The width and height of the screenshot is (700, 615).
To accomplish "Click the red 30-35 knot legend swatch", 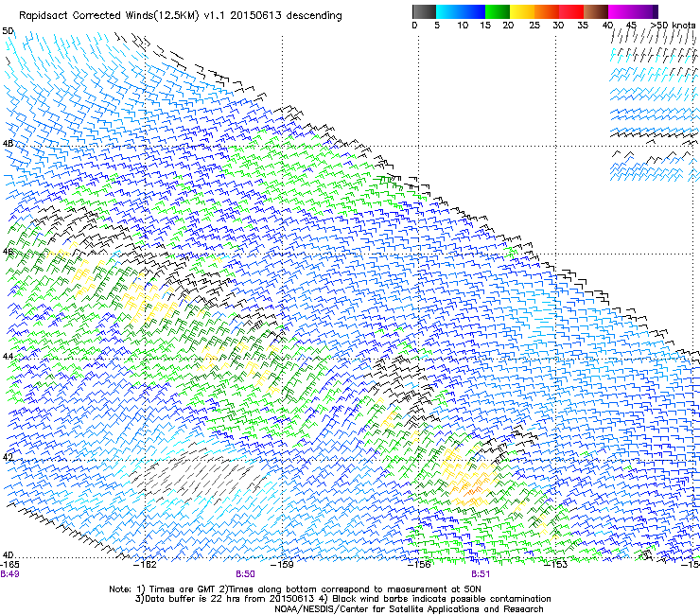I will 571,11.
